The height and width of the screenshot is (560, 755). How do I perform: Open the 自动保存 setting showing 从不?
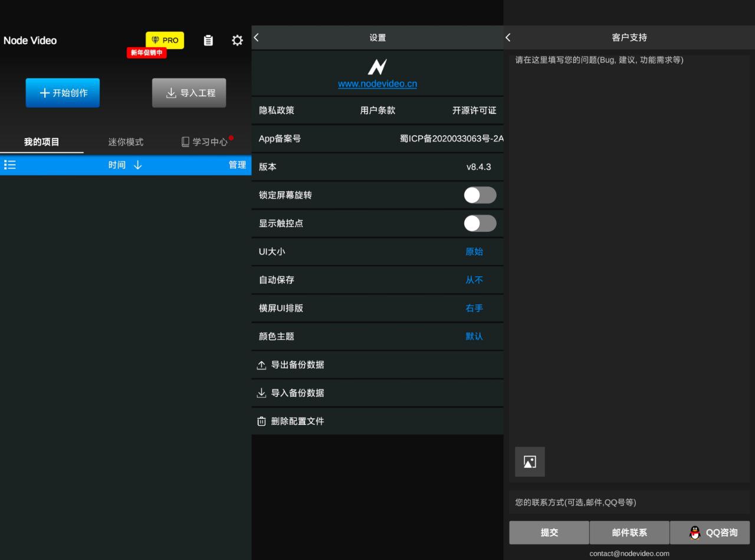tap(474, 280)
